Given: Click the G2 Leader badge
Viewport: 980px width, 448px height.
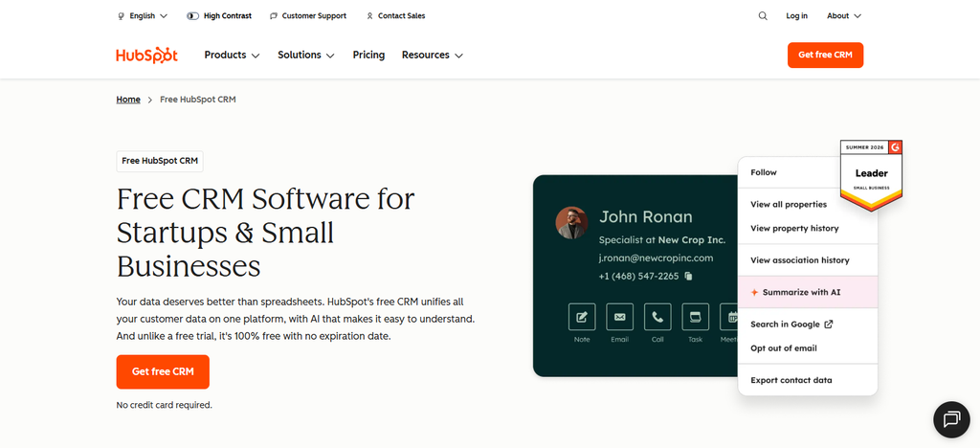Looking at the screenshot, I should (x=871, y=175).
